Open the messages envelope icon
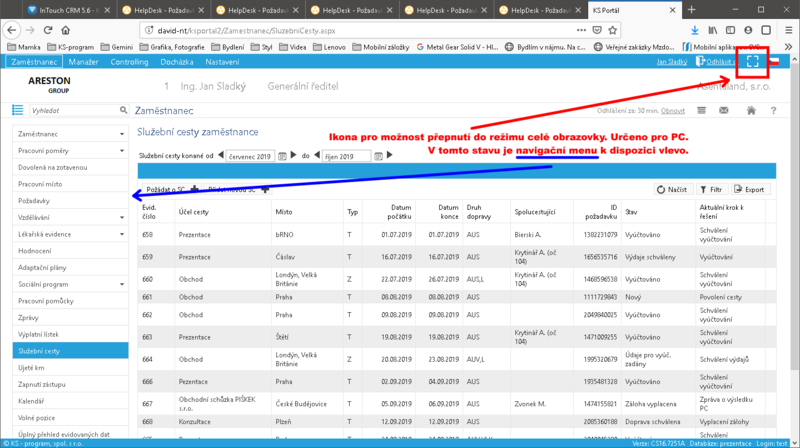 tap(723, 110)
